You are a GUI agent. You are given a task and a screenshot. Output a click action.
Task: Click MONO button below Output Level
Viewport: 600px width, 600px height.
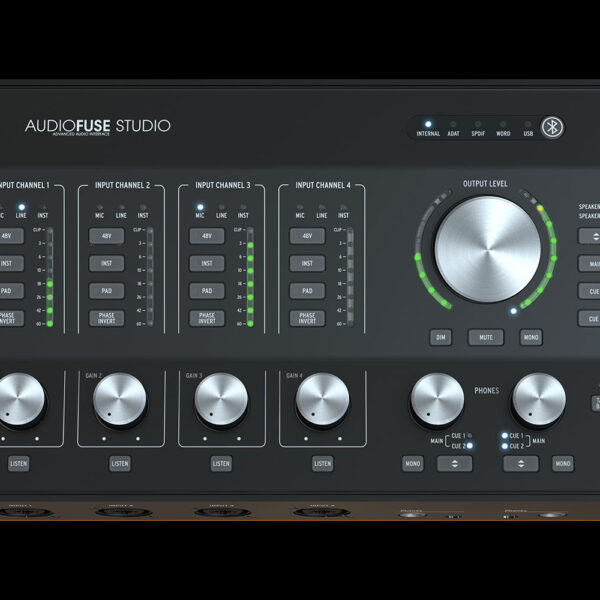click(531, 338)
